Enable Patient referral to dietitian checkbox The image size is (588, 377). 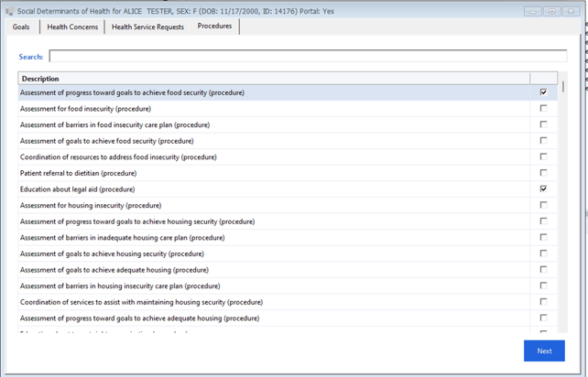(x=543, y=173)
